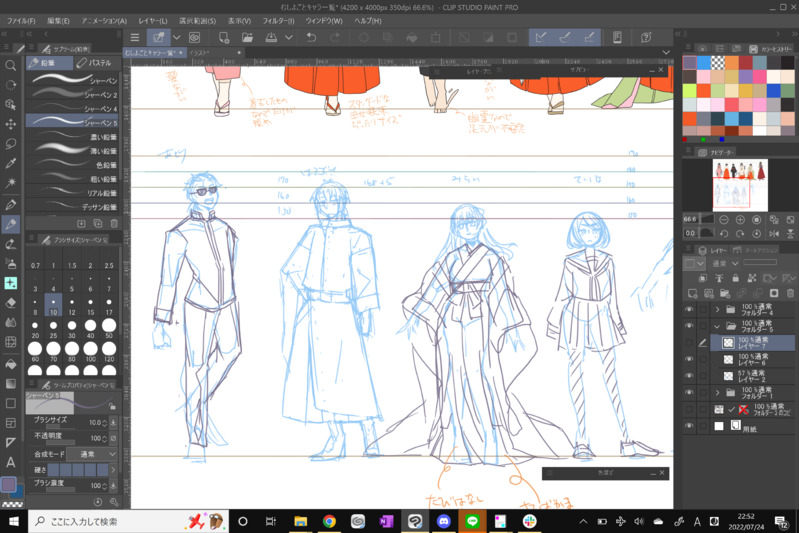Screen dimensions: 799x533
Task: Expand canvas tab list chevron at right
Action: (x=666, y=52)
